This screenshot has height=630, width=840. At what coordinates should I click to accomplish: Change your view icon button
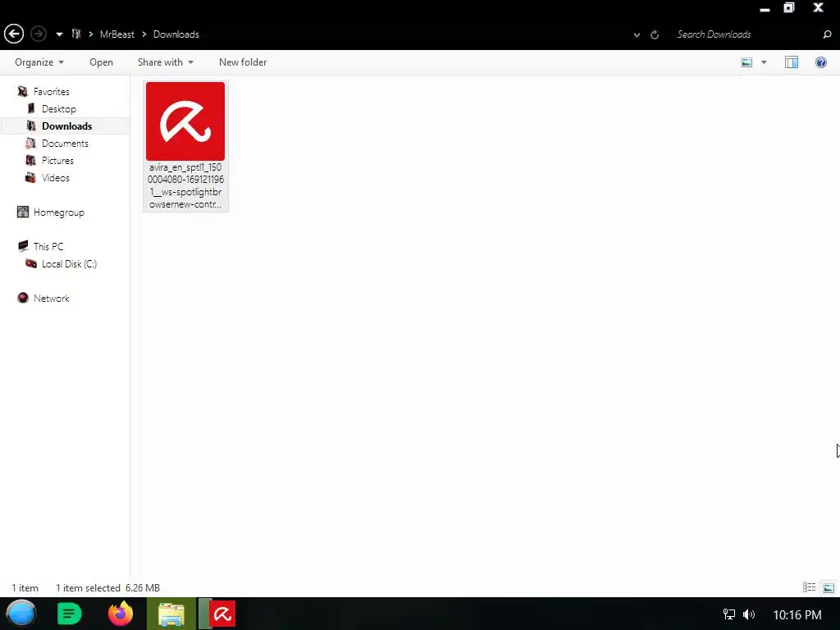pyautogui.click(x=746, y=62)
